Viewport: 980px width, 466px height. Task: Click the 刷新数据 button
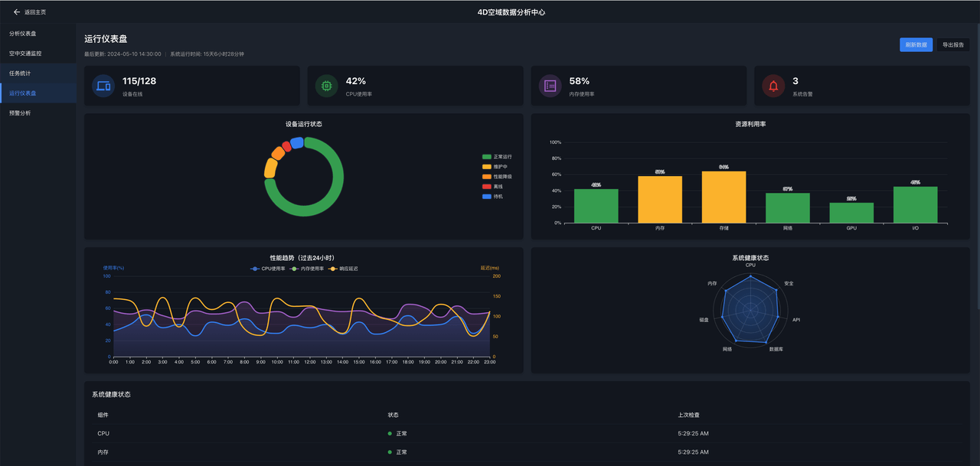coord(916,45)
